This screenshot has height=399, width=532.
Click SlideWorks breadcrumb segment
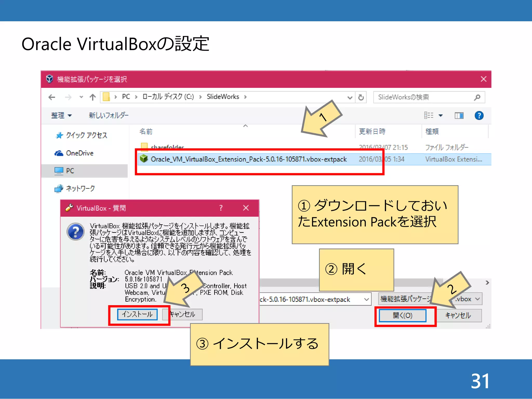tap(223, 97)
